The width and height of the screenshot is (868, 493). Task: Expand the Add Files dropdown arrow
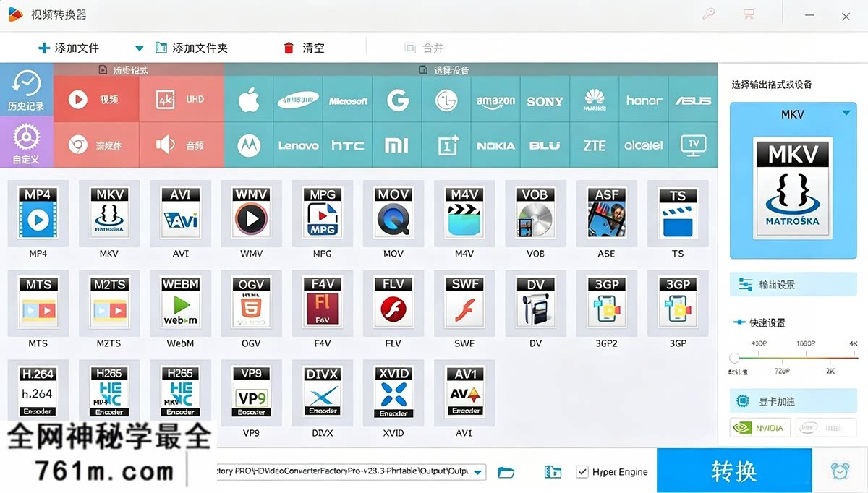(140, 48)
